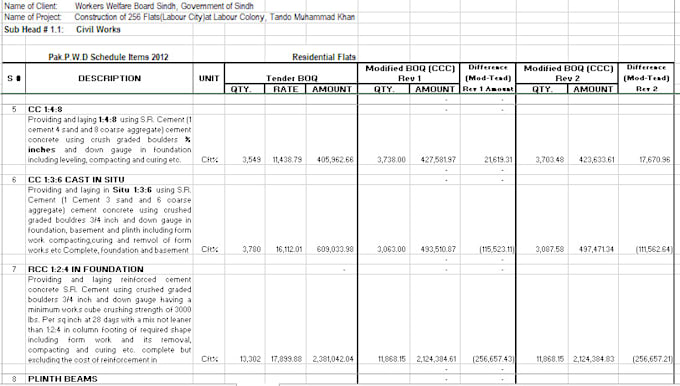The image size is (680, 386).
Task: Select the 'S #' column header
Action: point(14,78)
